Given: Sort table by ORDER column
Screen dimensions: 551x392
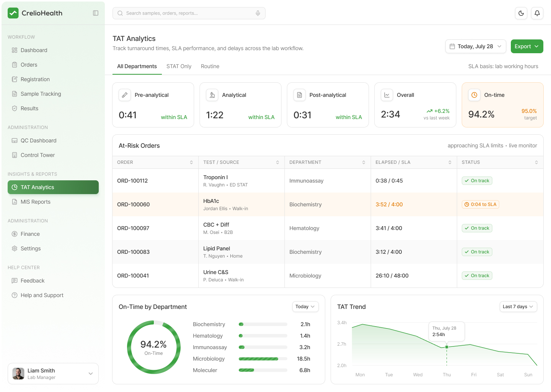Looking at the screenshot, I should (x=191, y=162).
